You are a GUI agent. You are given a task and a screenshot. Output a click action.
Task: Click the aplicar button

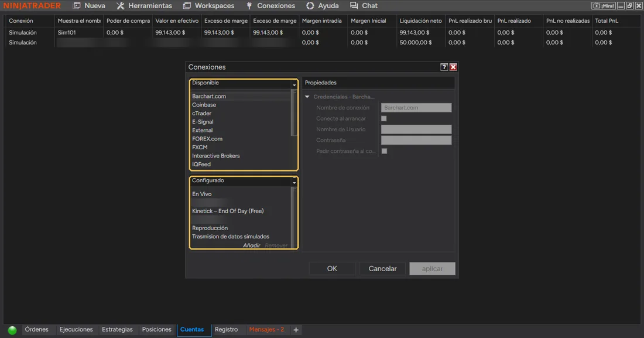432,268
